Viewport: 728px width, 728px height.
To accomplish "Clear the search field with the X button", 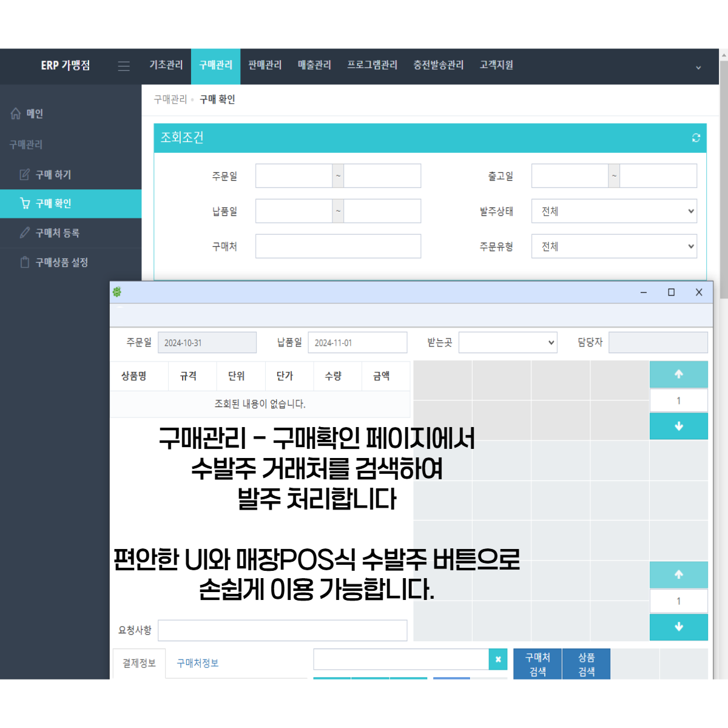I will pyautogui.click(x=498, y=659).
